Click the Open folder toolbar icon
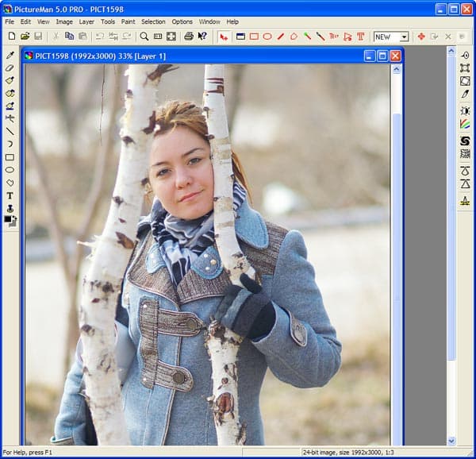This screenshot has height=459, width=476. (x=25, y=37)
